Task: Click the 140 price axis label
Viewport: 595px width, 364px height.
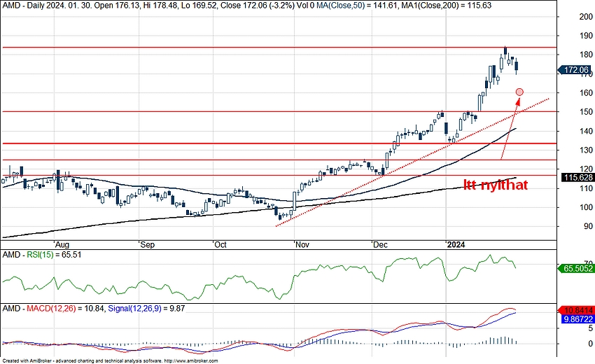Action: (586, 131)
